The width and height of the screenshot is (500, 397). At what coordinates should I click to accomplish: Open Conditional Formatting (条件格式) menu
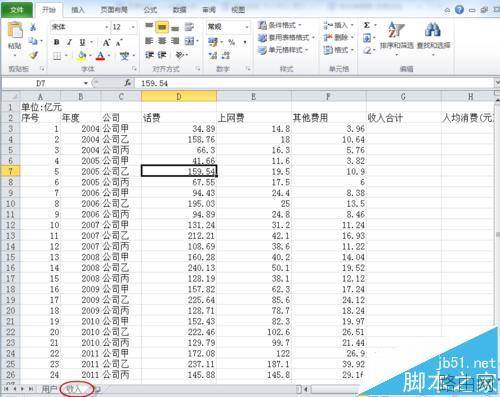[x=279, y=25]
